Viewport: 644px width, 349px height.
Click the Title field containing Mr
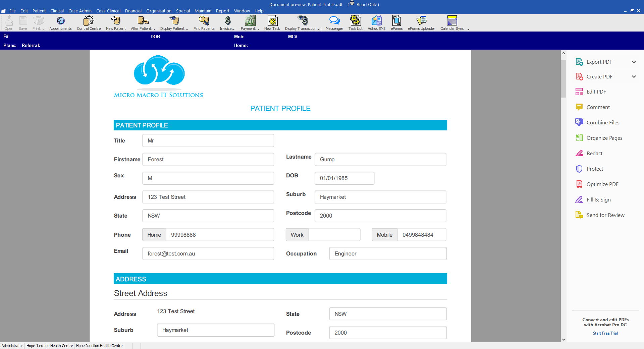click(208, 140)
